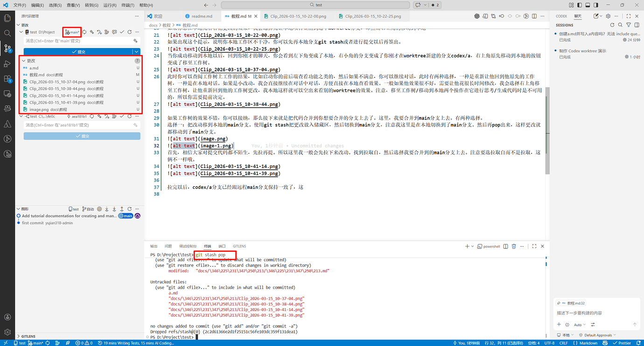The height and width of the screenshot is (346, 644).
Task: Kill the terminal with the trash icon
Action: [x=514, y=246]
